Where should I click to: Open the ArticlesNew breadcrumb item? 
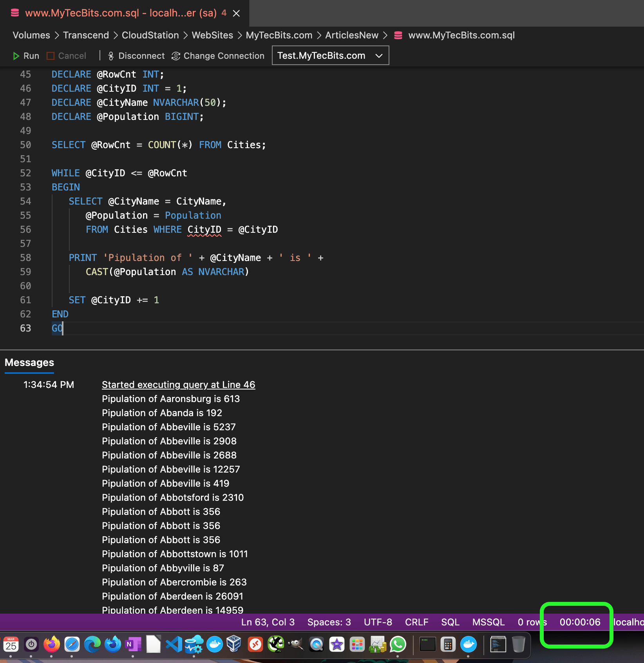tap(351, 35)
